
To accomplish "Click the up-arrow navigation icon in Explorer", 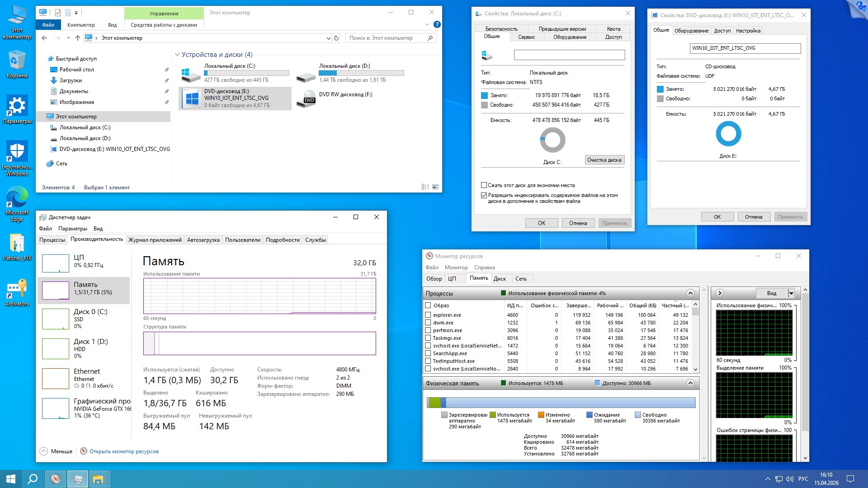I will pyautogui.click(x=77, y=38).
